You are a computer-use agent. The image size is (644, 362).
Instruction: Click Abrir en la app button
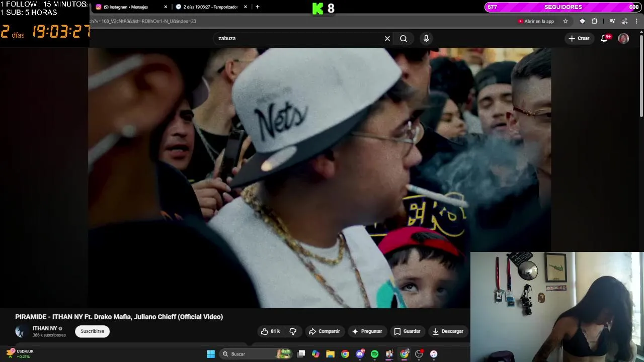tap(536, 21)
